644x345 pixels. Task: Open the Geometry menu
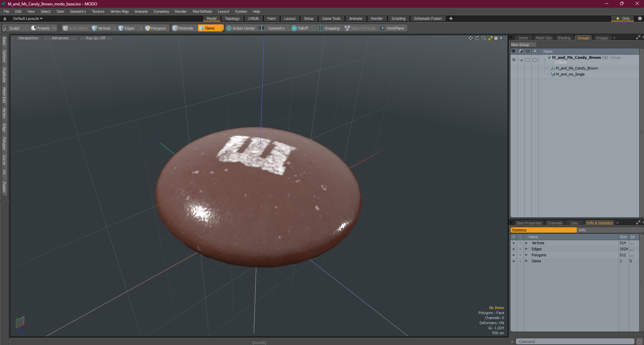pos(78,11)
